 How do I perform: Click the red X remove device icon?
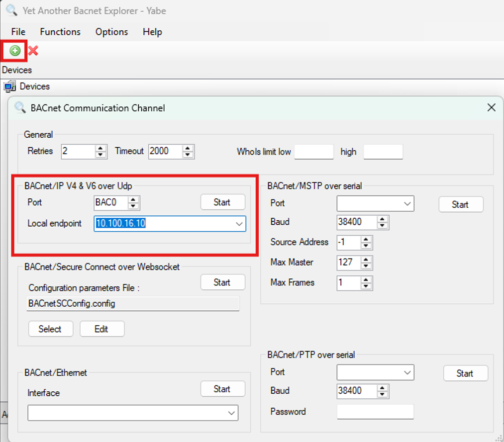(x=33, y=51)
